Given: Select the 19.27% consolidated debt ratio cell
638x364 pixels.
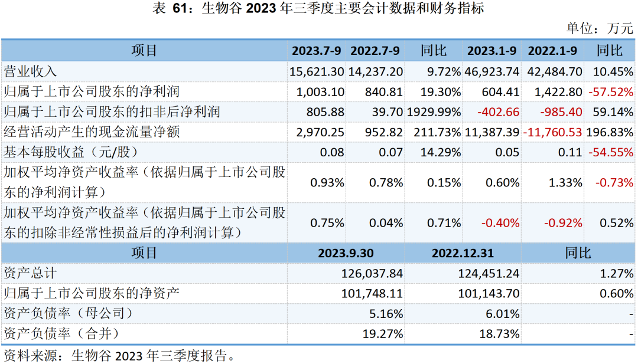Looking at the screenshot, I should click(x=383, y=333).
